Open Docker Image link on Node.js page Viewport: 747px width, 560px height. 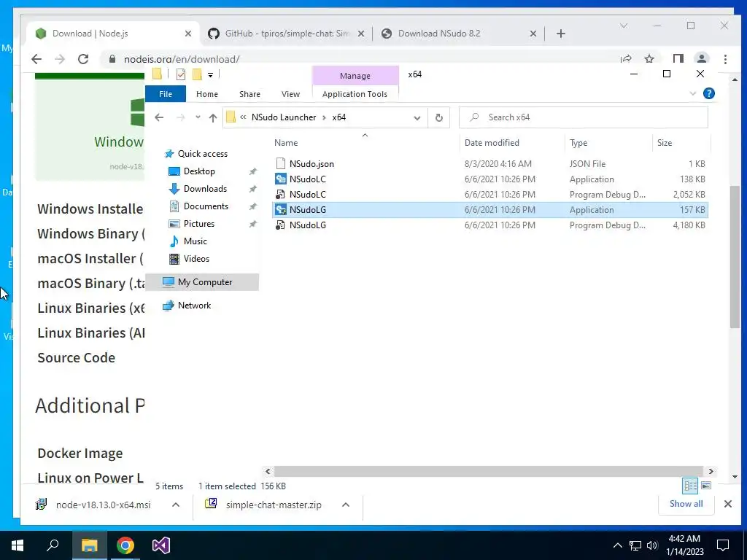80,453
